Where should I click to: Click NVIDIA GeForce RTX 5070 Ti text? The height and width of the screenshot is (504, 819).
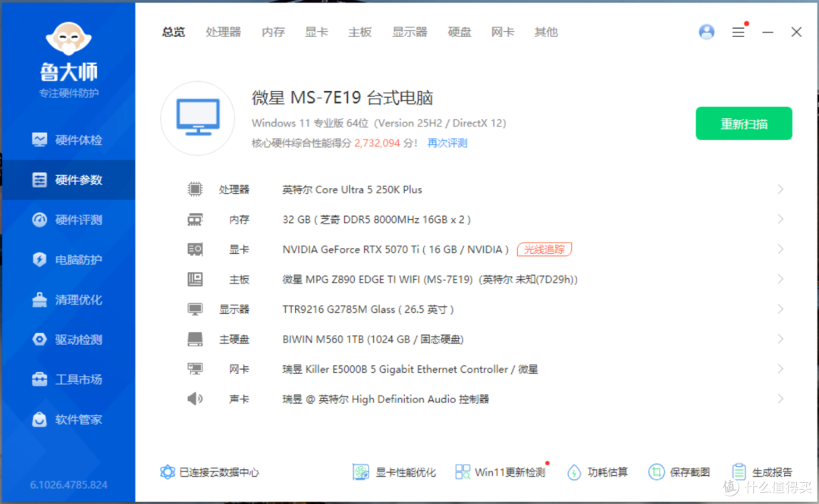tap(395, 249)
